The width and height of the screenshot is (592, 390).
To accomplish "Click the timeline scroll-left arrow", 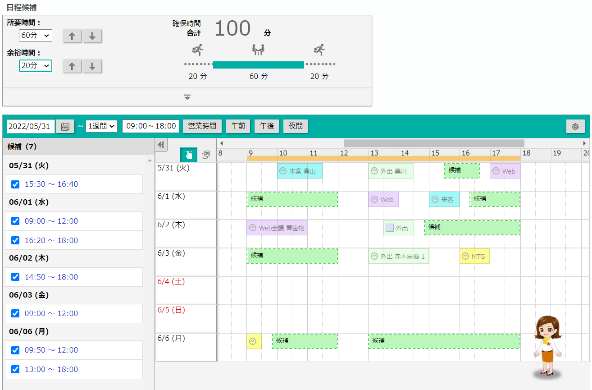I will [222, 143].
